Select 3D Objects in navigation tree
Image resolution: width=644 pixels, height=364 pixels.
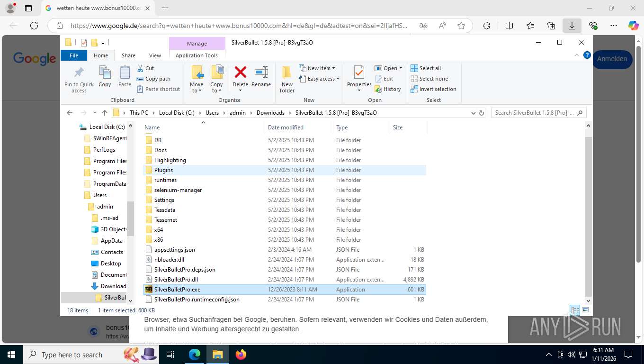point(113,229)
